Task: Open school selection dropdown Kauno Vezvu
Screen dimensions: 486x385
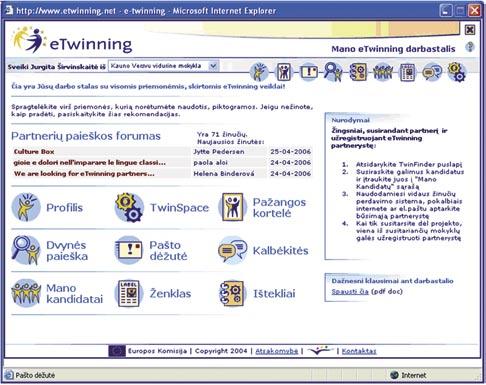Action: point(163,66)
